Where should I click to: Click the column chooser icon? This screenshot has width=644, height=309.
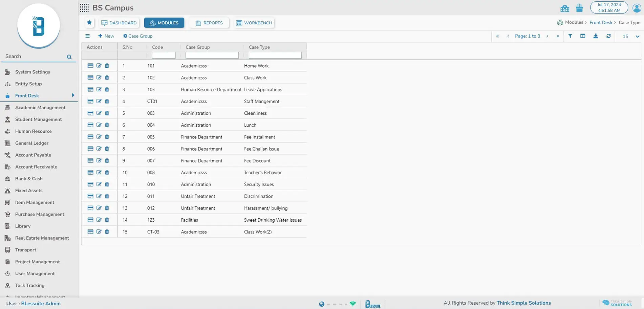(x=583, y=36)
